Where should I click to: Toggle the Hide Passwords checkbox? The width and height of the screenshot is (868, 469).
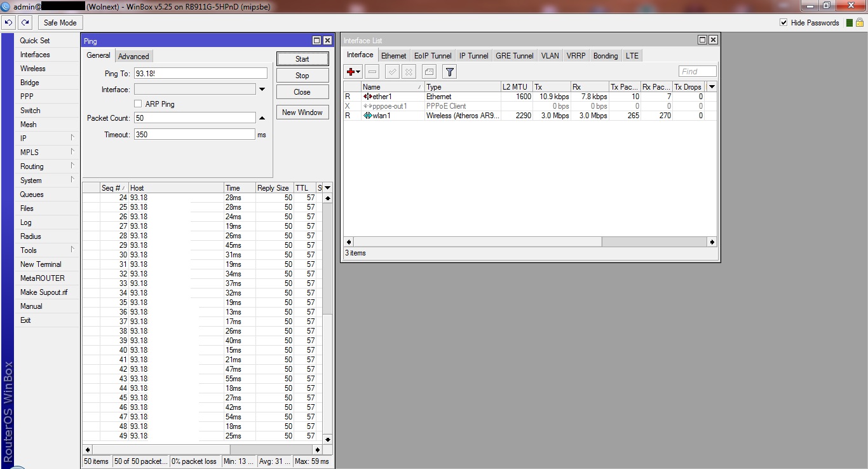(783, 23)
